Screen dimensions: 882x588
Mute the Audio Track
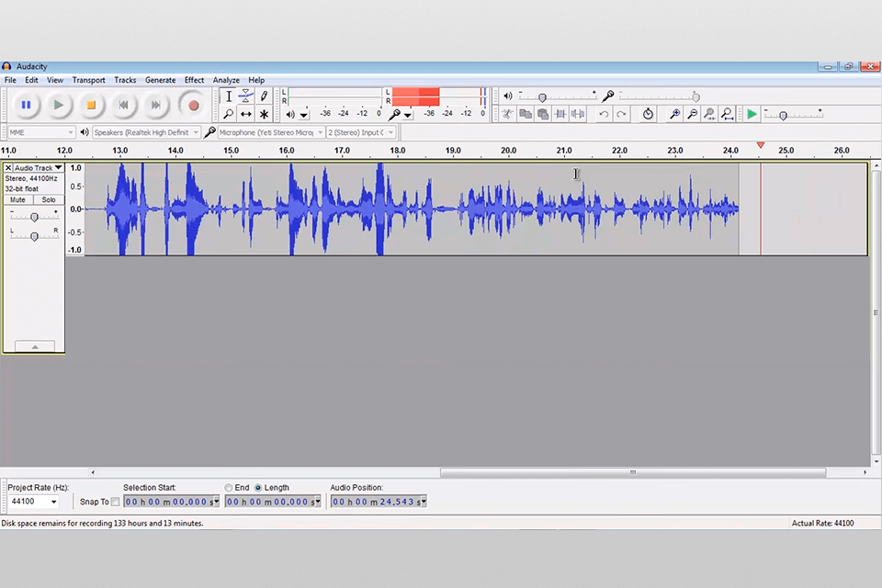coord(17,199)
